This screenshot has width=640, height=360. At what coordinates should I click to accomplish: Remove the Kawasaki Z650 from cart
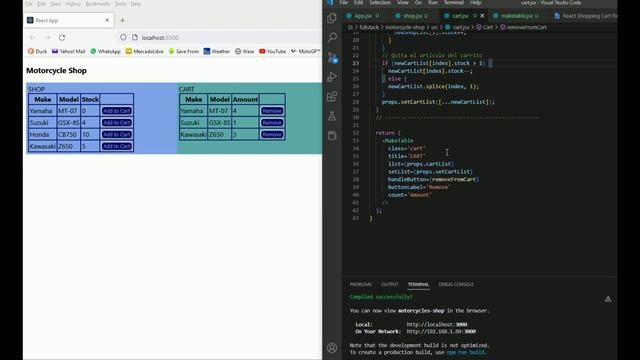point(272,134)
